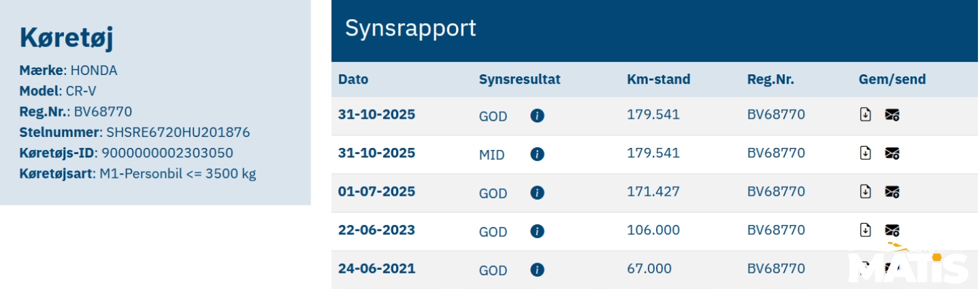Click the Km-stand column header
This screenshot has height=289, width=980.
(658, 79)
